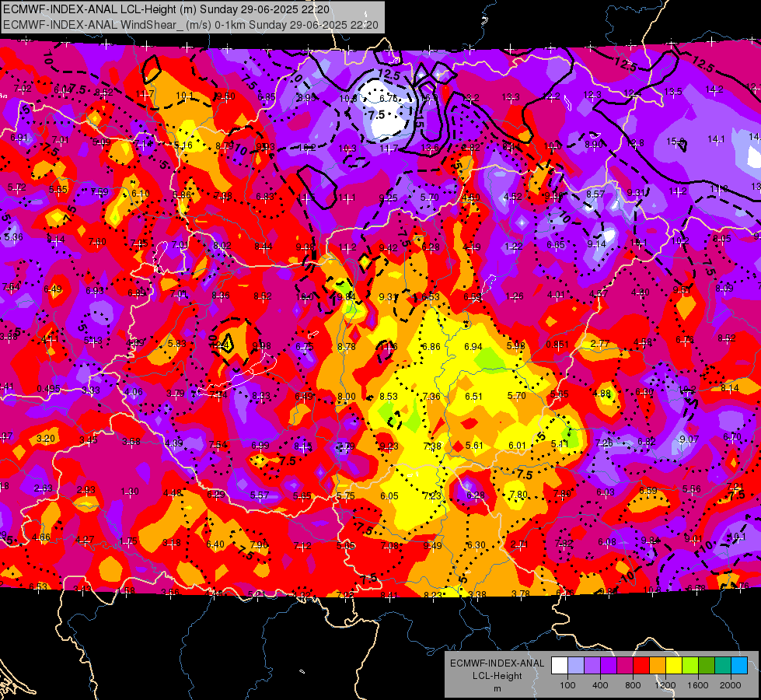Click the map value 6.94
Image resolution: width=761 pixels, height=700 pixels.
[473, 346]
